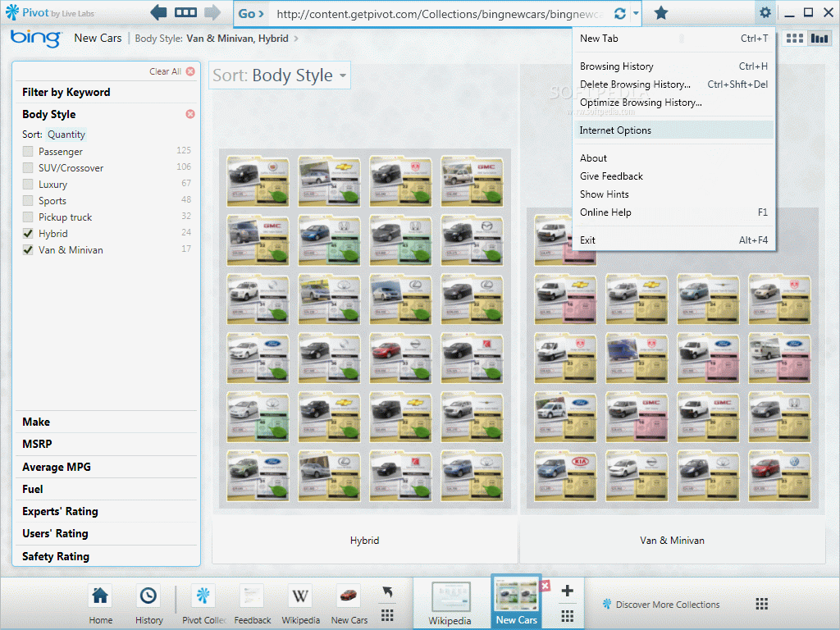
Task: Choose Delete Browsing History menu item
Action: [x=674, y=84]
